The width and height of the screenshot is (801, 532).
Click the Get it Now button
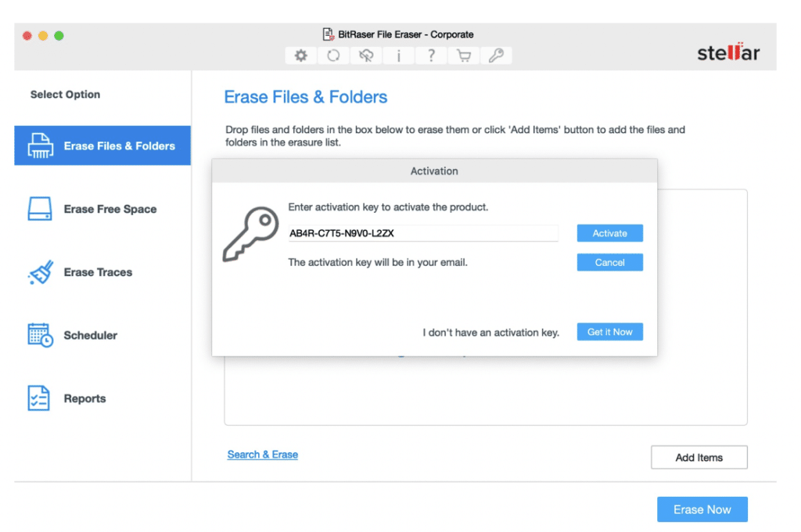[x=610, y=332]
